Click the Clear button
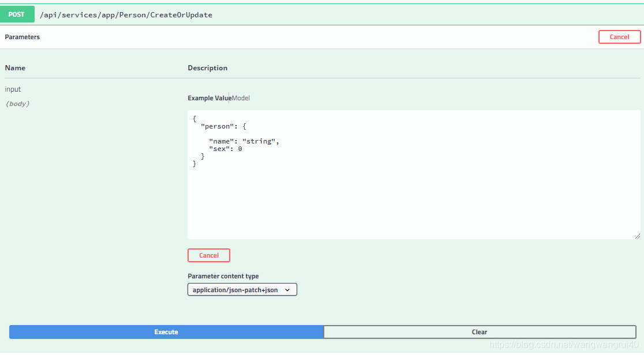 pos(480,332)
